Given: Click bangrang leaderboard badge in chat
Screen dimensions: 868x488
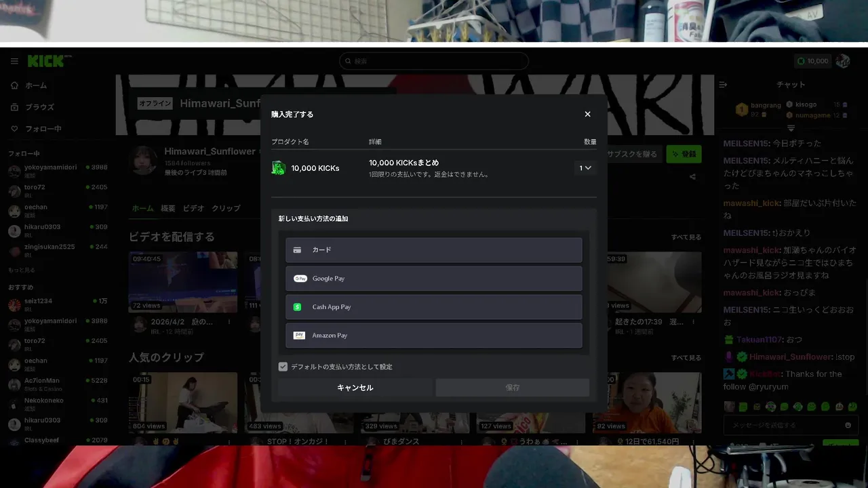Looking at the screenshot, I should coord(741,108).
